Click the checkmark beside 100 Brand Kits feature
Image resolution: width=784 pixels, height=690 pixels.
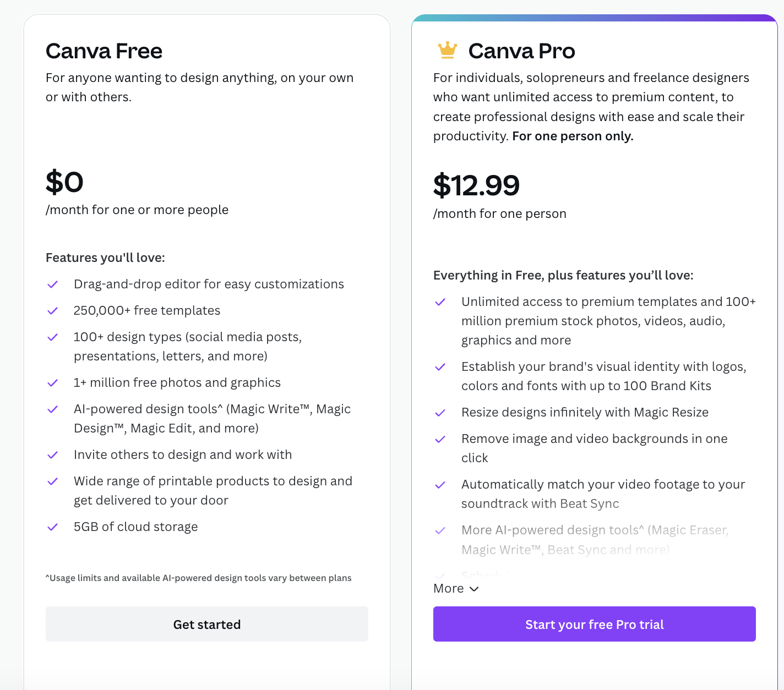[x=440, y=367]
